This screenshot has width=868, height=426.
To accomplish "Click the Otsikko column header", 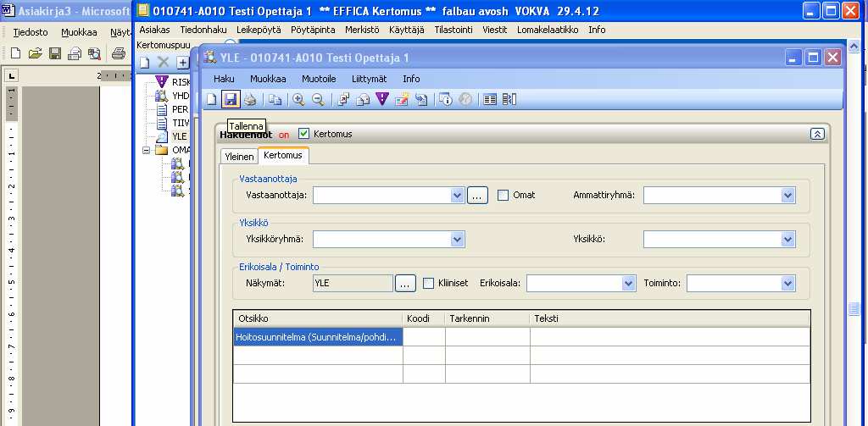I will pos(318,318).
